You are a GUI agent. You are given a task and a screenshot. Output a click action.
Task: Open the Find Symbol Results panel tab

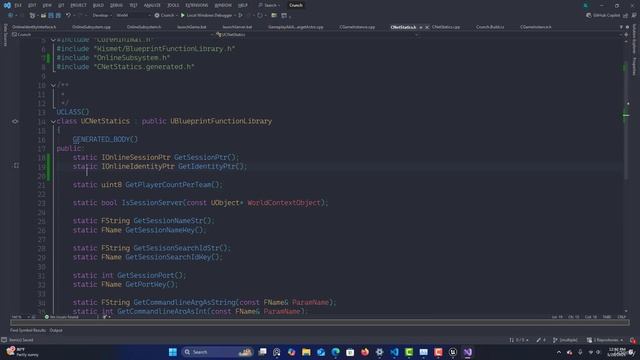(28, 330)
